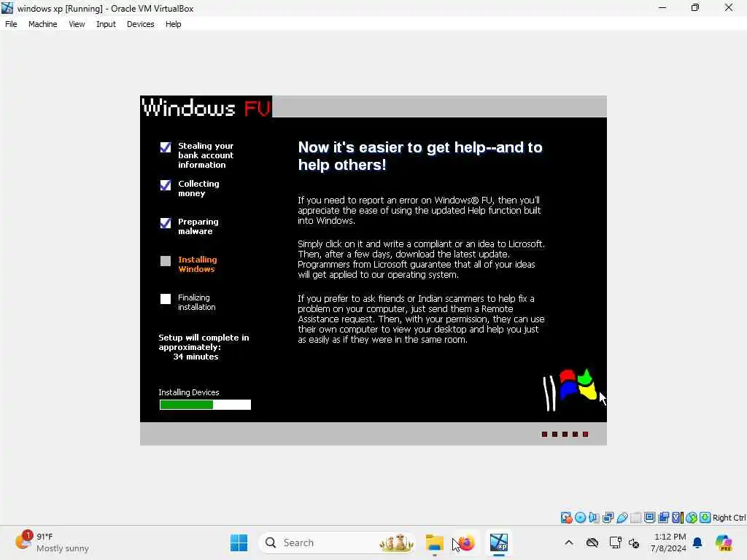Open the Windows Start menu
The width and height of the screenshot is (747, 560).
tap(239, 542)
